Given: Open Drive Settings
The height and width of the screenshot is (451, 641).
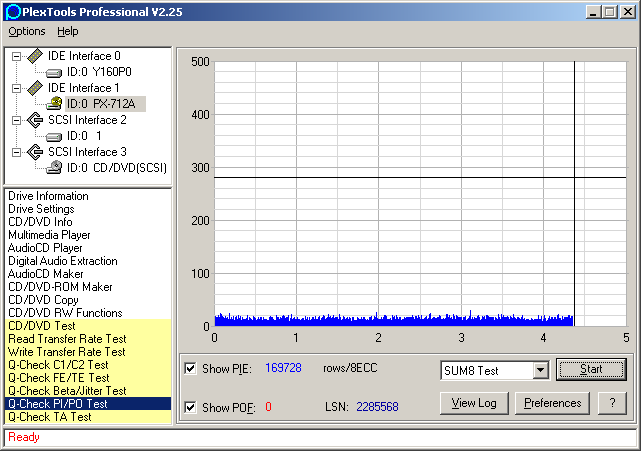Looking at the screenshot, I should 41,209.
